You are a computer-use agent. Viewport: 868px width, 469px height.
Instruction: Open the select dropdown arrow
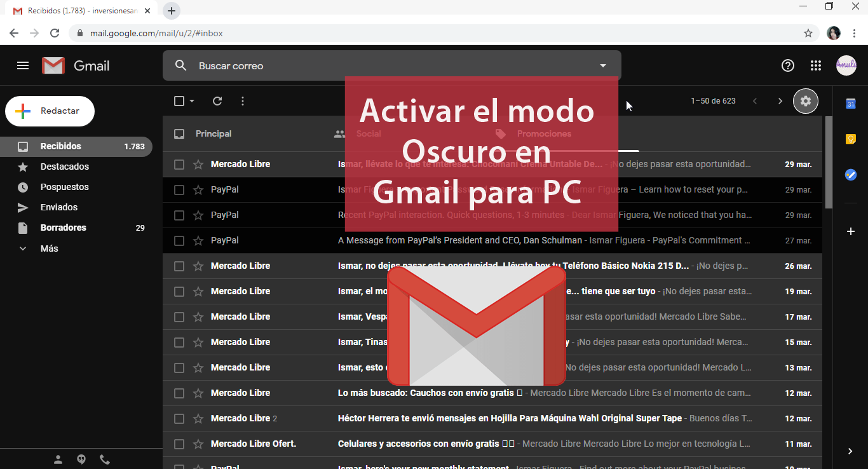pyautogui.click(x=192, y=101)
